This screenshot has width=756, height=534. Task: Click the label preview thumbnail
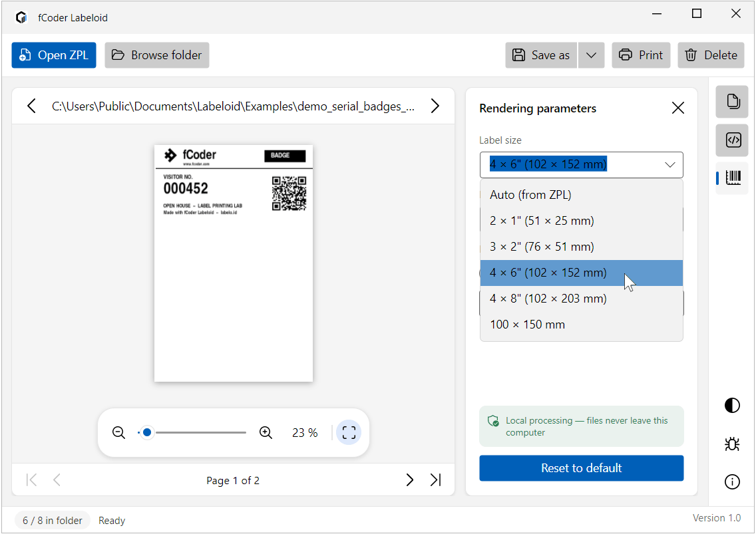pyautogui.click(x=234, y=263)
